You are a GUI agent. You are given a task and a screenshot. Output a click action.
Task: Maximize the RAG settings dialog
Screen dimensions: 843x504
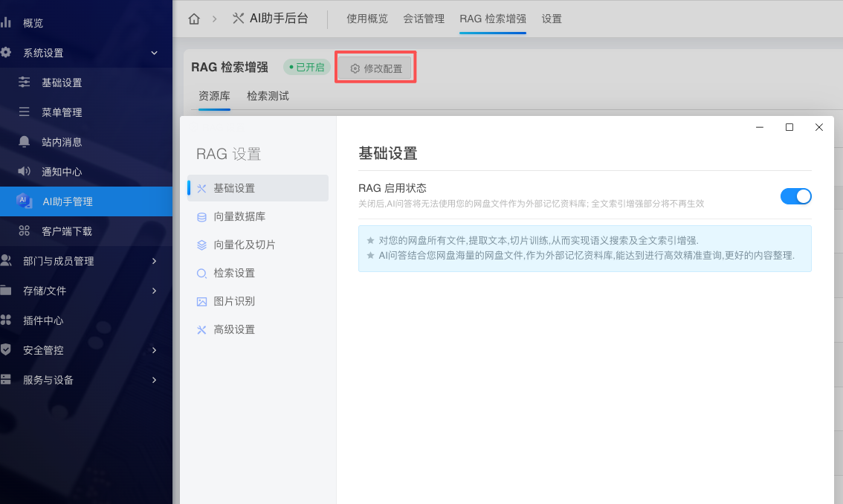[x=789, y=127]
